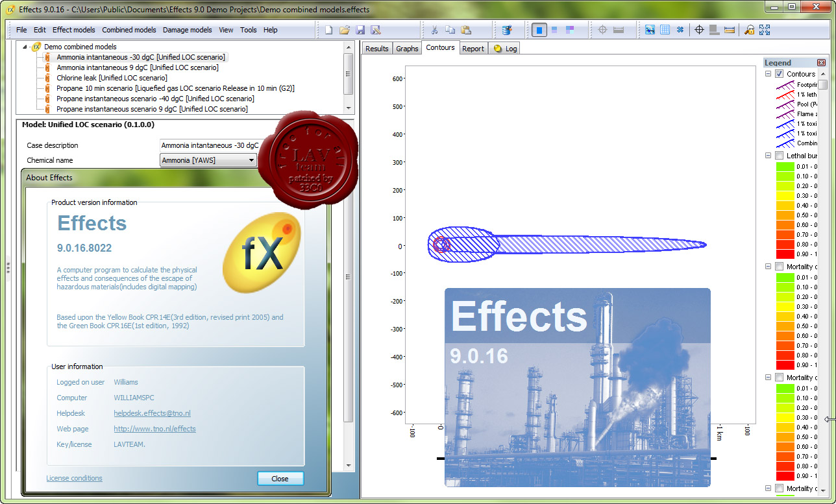Select single-pane view mode icon
The width and height of the screenshot is (836, 504).
(x=539, y=30)
